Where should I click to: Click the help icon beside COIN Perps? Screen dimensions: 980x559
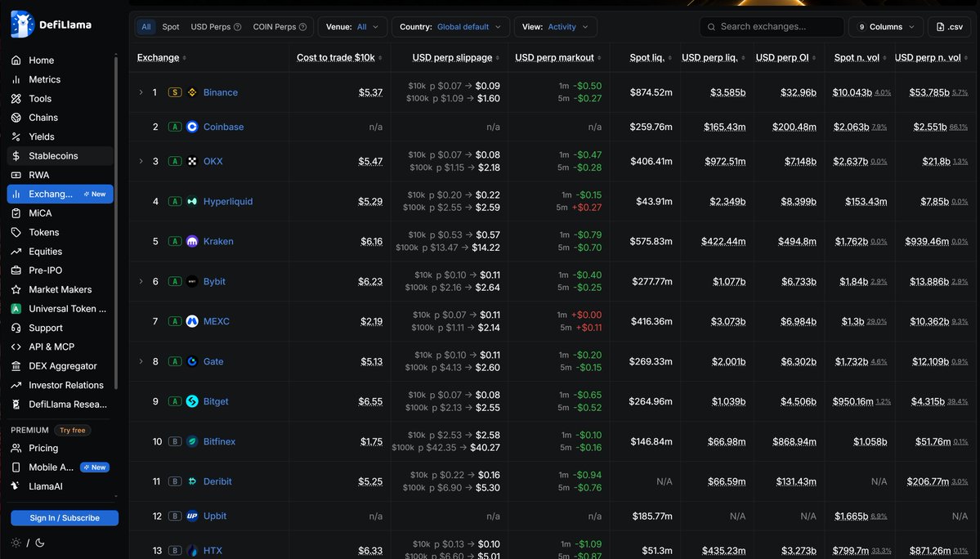(x=303, y=27)
